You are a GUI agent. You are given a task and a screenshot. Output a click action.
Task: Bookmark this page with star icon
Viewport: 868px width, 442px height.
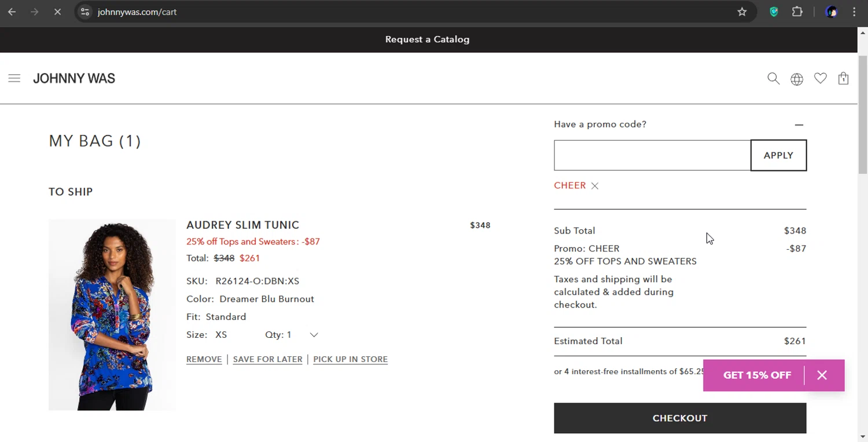click(742, 12)
